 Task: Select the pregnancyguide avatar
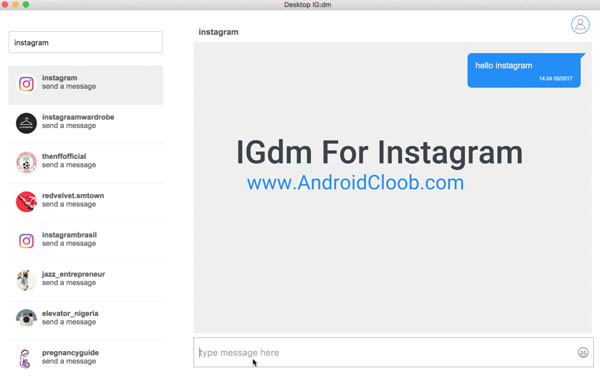point(25,359)
